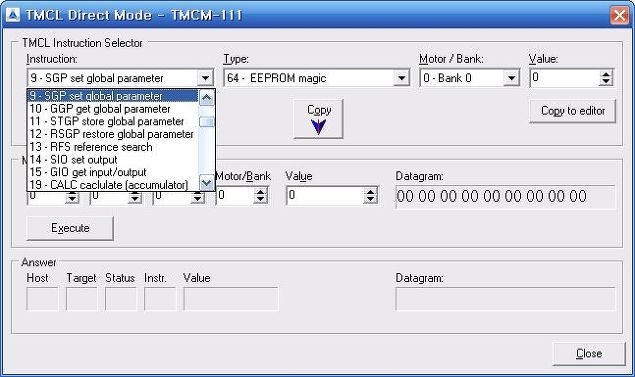This screenshot has height=377, width=635.
Task: Decrease the manual Value spinner
Action: tap(371, 199)
